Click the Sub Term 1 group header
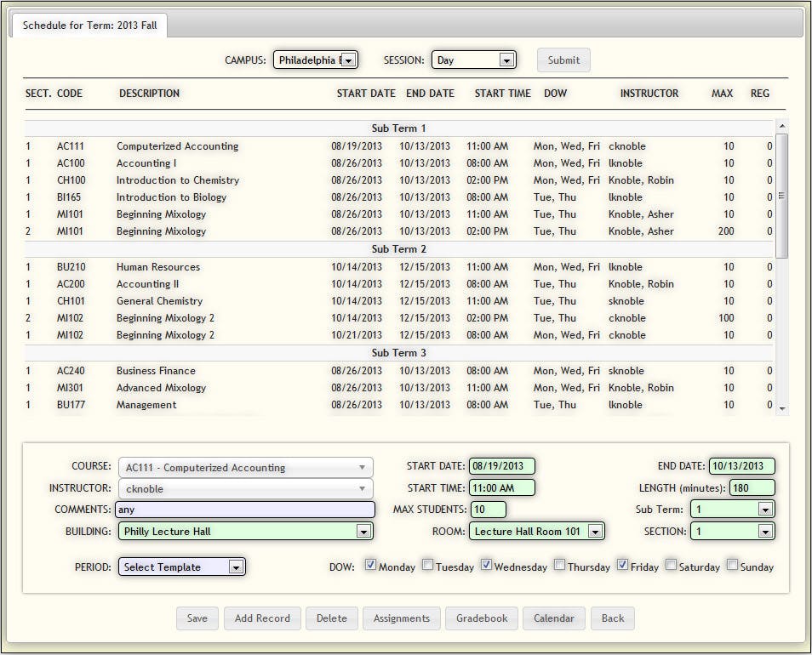812x655 pixels. click(398, 128)
